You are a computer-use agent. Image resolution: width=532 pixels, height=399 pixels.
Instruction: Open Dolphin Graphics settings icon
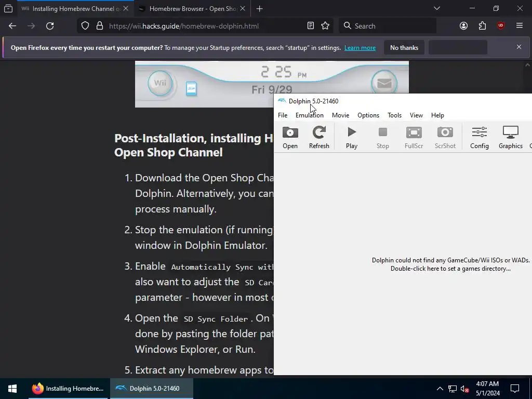tap(510, 137)
